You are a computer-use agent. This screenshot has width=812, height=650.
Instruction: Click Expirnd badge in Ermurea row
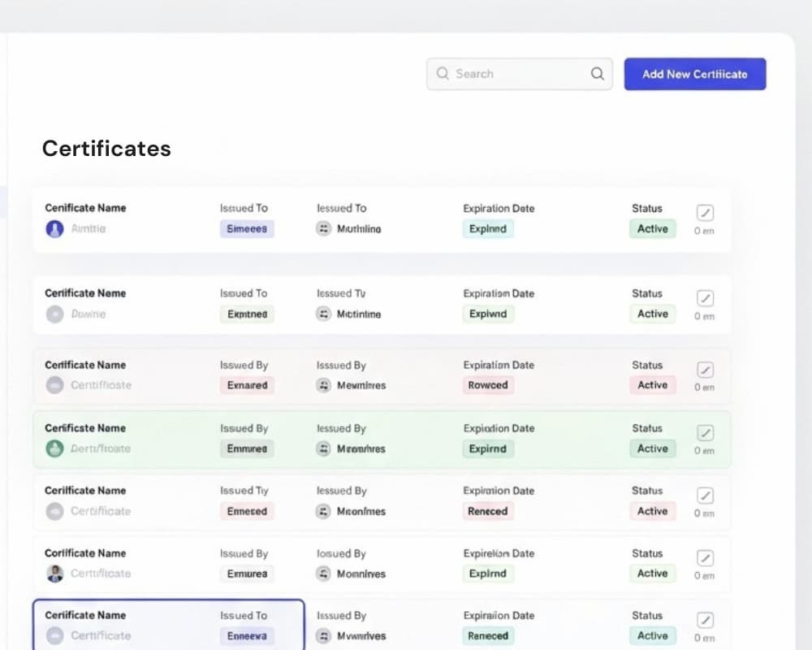pyautogui.click(x=488, y=574)
